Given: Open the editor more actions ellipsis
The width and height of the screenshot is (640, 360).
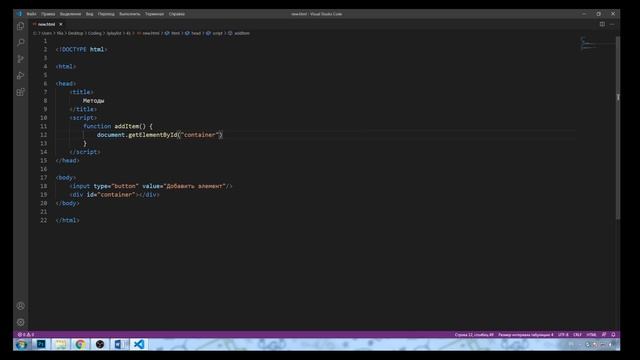Looking at the screenshot, I should click(612, 24).
